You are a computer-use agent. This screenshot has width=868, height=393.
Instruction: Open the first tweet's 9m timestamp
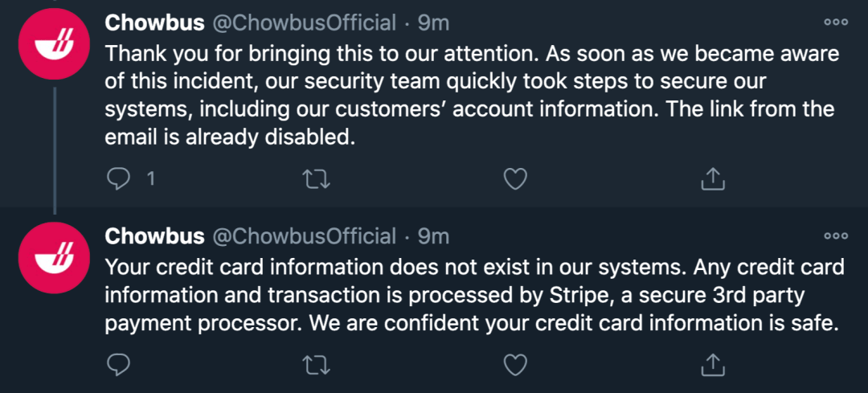433,23
